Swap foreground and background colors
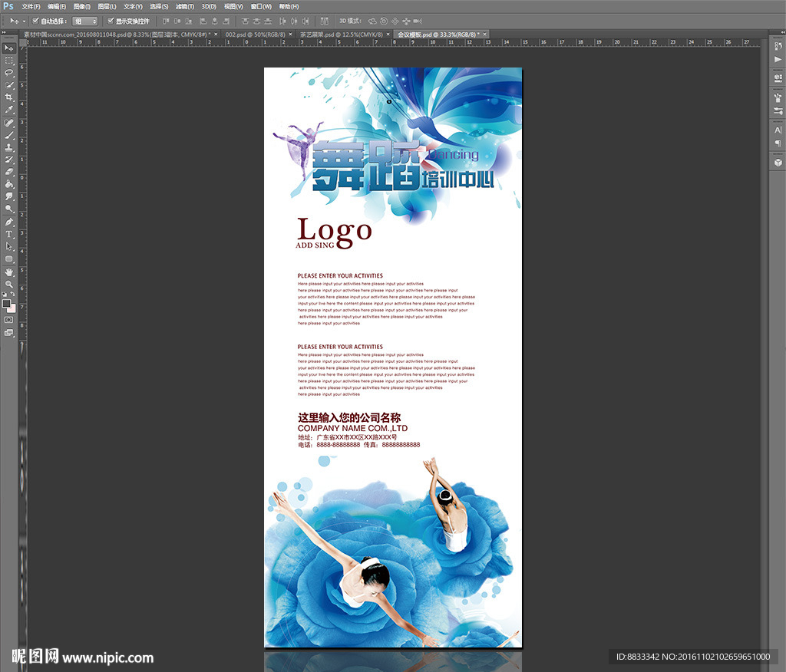 coord(12,294)
